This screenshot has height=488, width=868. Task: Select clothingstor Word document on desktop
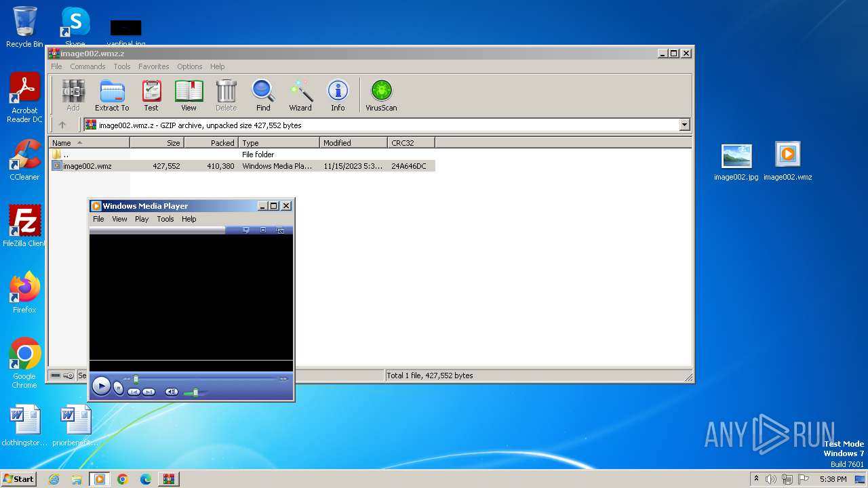[25, 426]
